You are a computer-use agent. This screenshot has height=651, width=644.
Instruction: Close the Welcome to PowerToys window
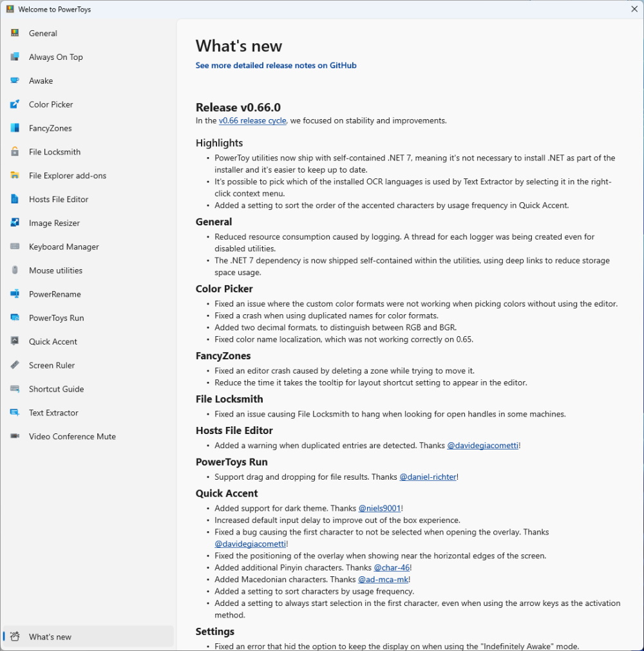point(634,9)
